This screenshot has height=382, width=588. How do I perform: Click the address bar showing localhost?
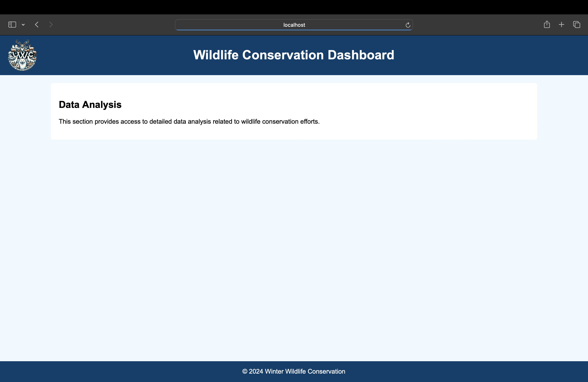(x=294, y=25)
